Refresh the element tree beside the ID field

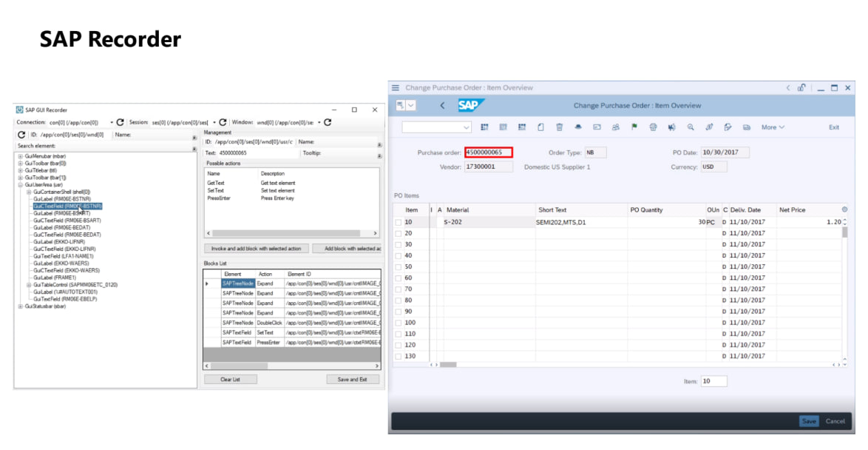click(21, 135)
